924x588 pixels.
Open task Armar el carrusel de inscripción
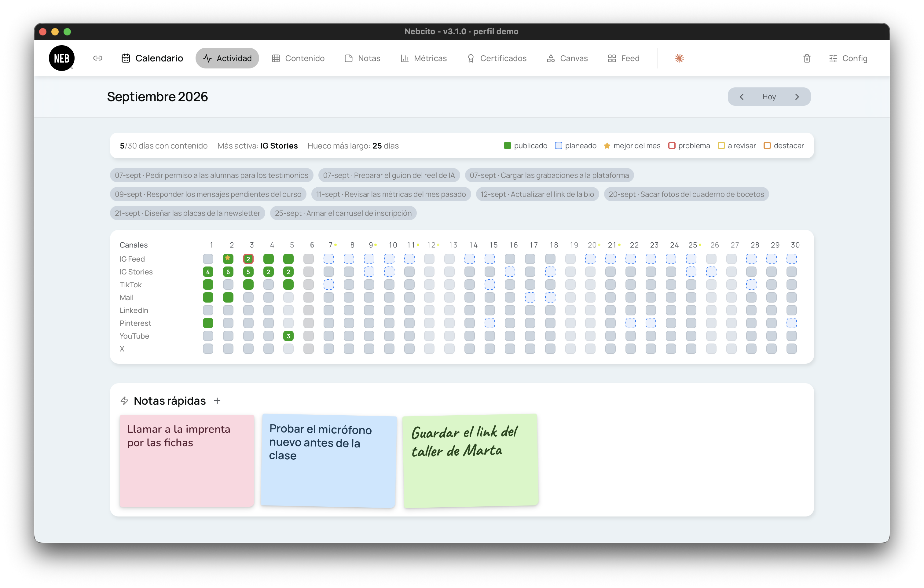[343, 213]
